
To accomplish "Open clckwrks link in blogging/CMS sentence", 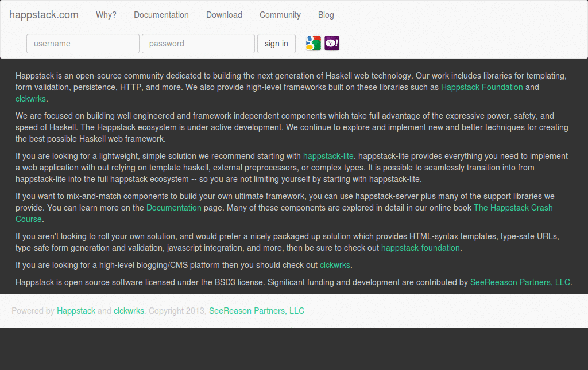I will (x=335, y=265).
